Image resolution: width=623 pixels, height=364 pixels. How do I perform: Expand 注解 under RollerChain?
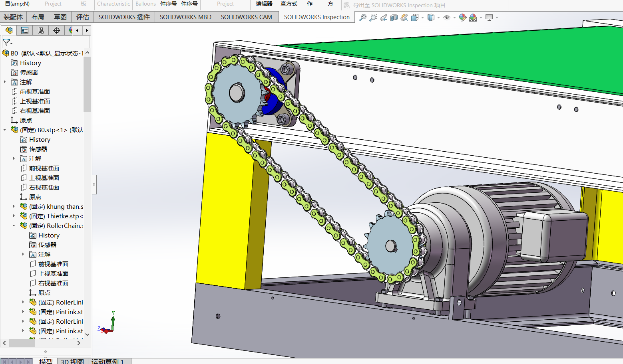(23, 254)
